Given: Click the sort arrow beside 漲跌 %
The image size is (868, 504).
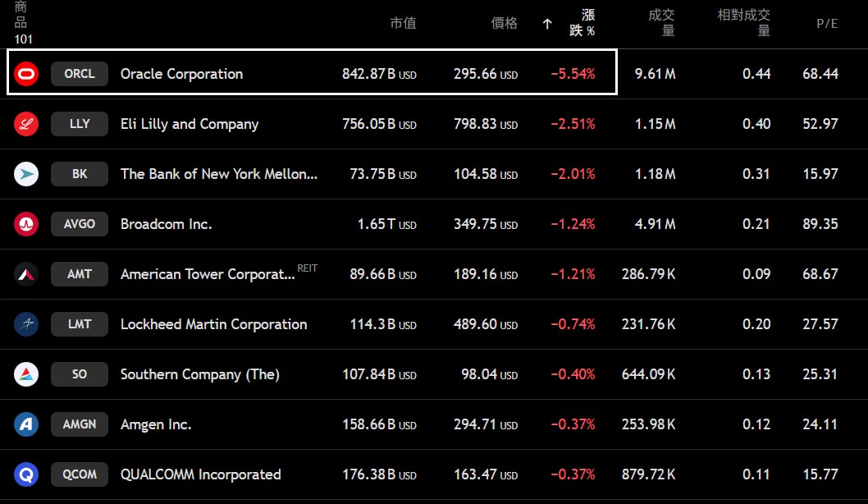Looking at the screenshot, I should [x=547, y=24].
